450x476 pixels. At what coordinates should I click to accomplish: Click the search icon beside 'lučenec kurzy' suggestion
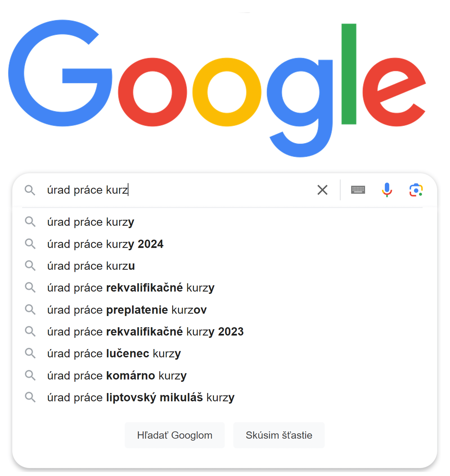coord(30,353)
